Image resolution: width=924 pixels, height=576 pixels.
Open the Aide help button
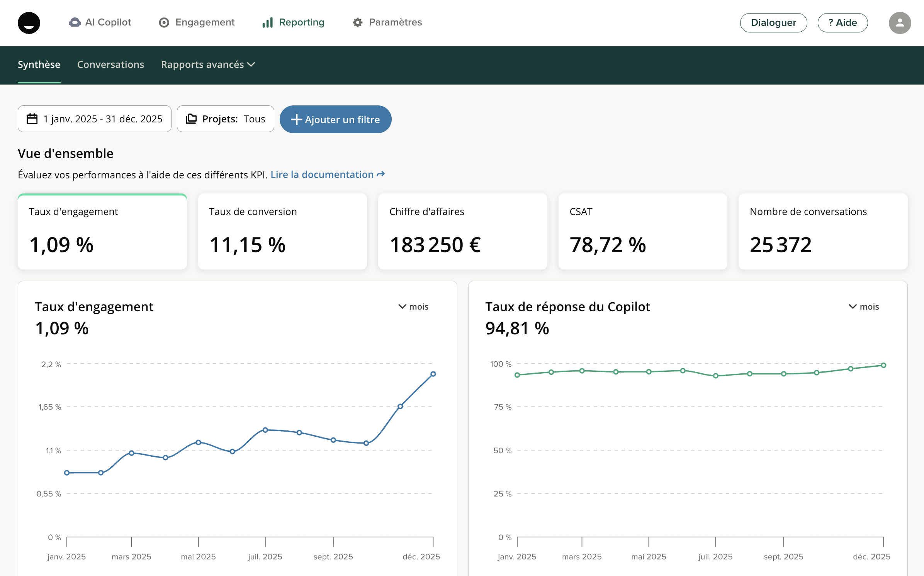click(842, 23)
